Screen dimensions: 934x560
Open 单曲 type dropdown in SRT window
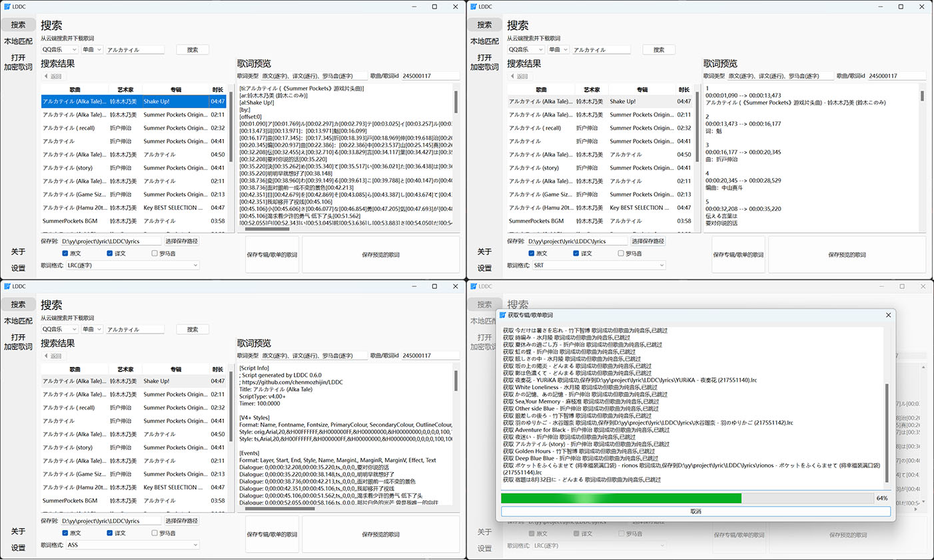tap(558, 49)
